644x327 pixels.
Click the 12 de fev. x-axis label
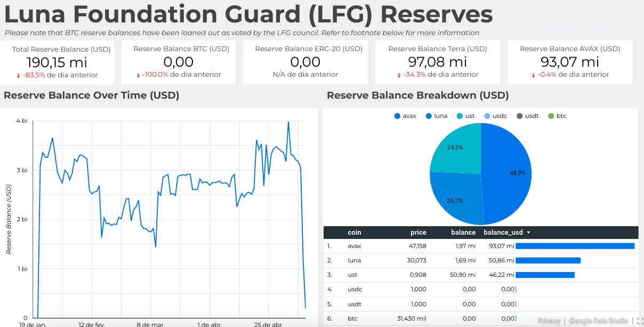[92, 324]
